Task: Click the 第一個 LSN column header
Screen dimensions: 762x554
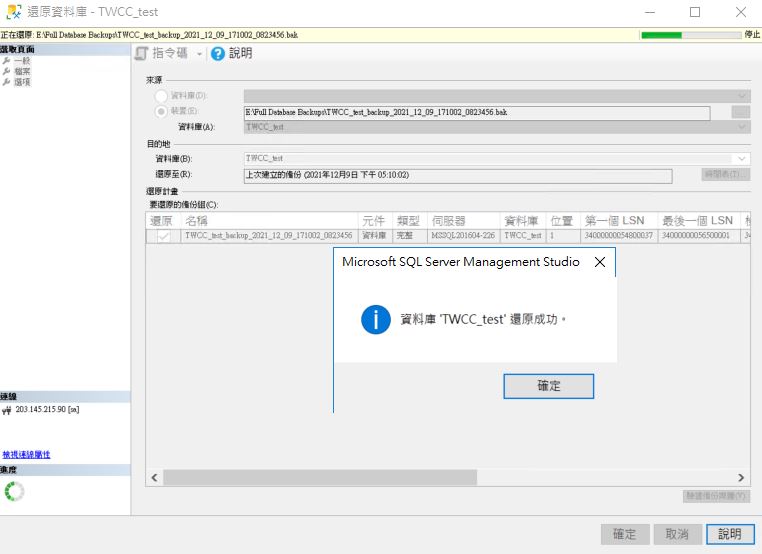Action: pos(619,221)
